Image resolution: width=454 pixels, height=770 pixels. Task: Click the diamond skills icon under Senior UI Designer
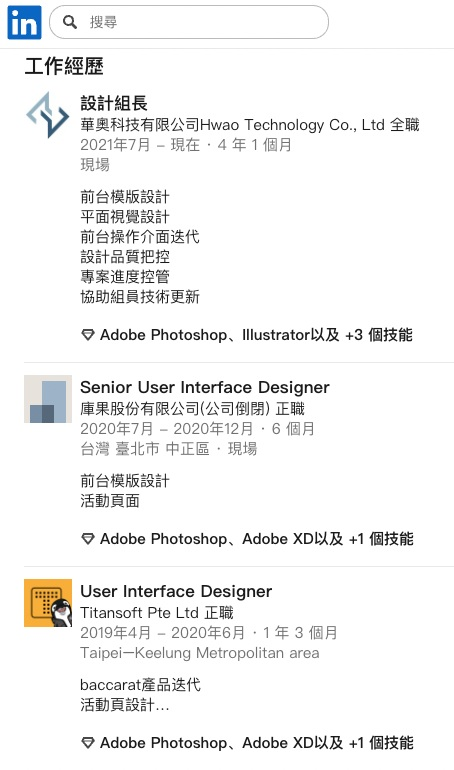(x=87, y=539)
